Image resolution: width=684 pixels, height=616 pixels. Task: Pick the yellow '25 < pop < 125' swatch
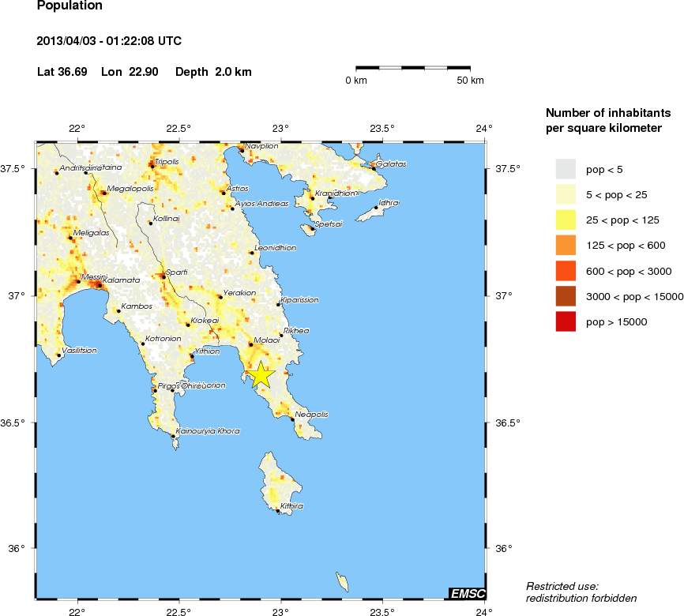(566, 220)
